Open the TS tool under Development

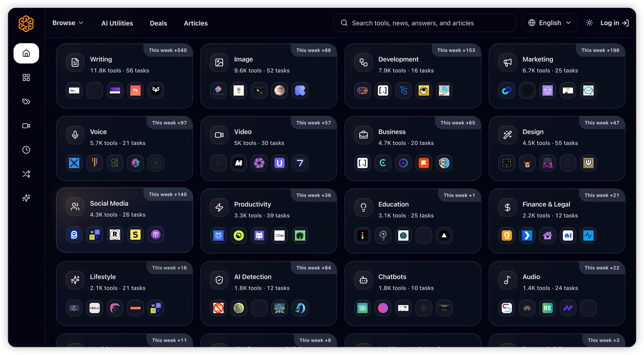pyautogui.click(x=403, y=91)
